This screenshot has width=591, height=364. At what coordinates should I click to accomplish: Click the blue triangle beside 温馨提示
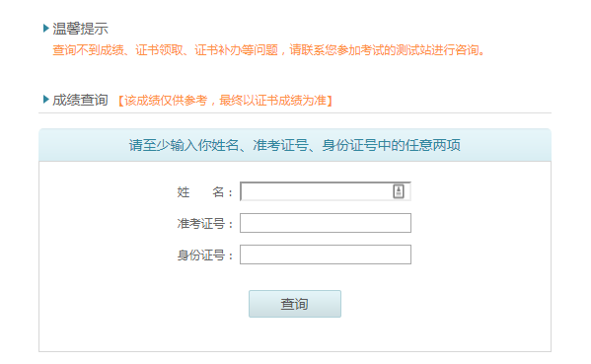tap(46, 29)
